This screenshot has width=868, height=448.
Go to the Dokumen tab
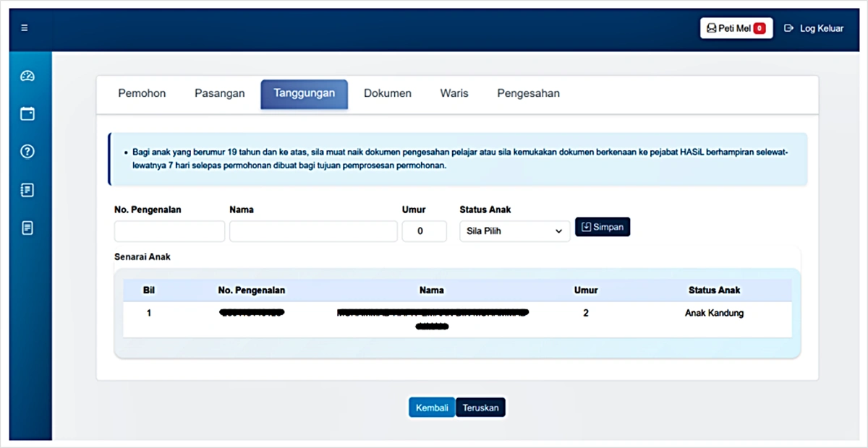pyautogui.click(x=387, y=93)
